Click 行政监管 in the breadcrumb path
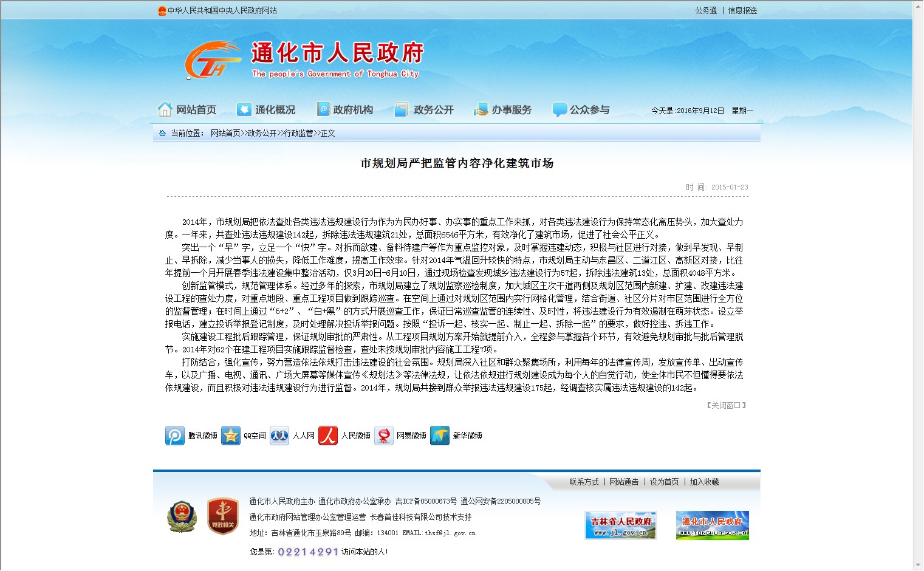This screenshot has height=571, width=924. 299,133
